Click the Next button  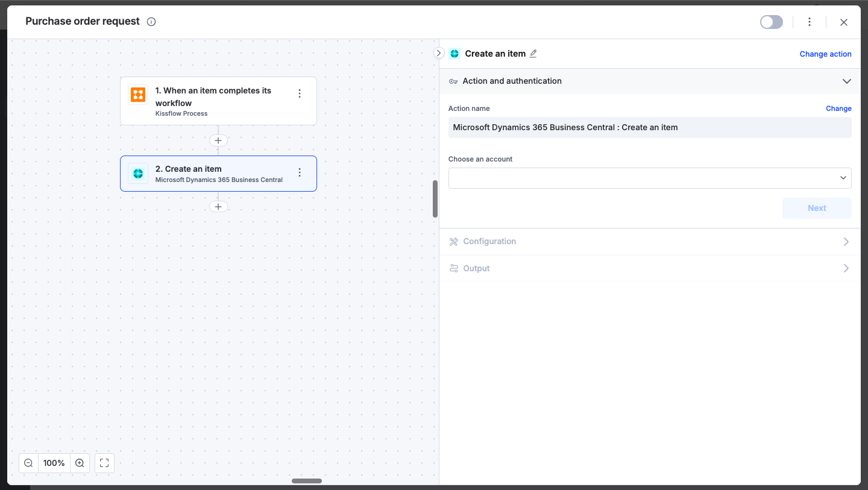click(x=817, y=208)
